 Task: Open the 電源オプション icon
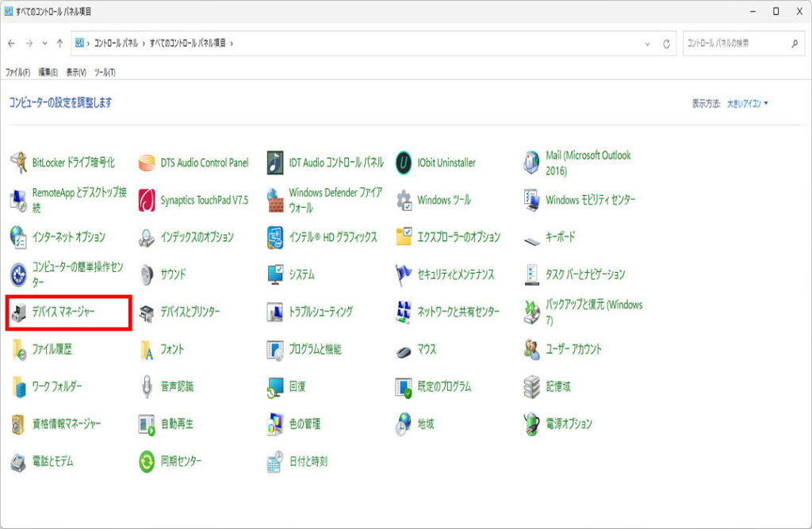coord(532,424)
